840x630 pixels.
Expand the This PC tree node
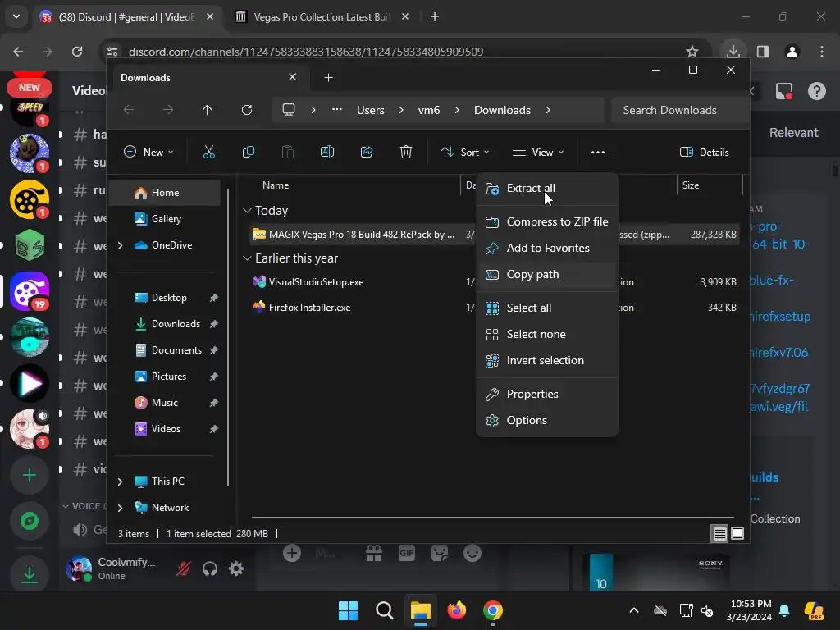point(120,482)
